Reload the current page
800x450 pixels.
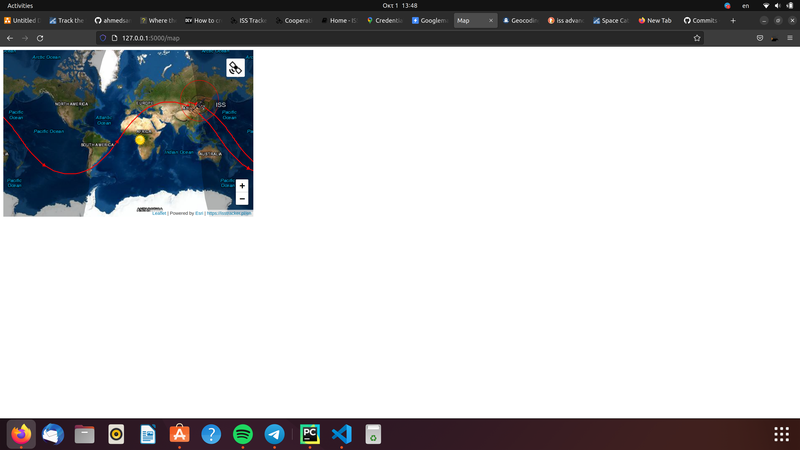(x=40, y=38)
